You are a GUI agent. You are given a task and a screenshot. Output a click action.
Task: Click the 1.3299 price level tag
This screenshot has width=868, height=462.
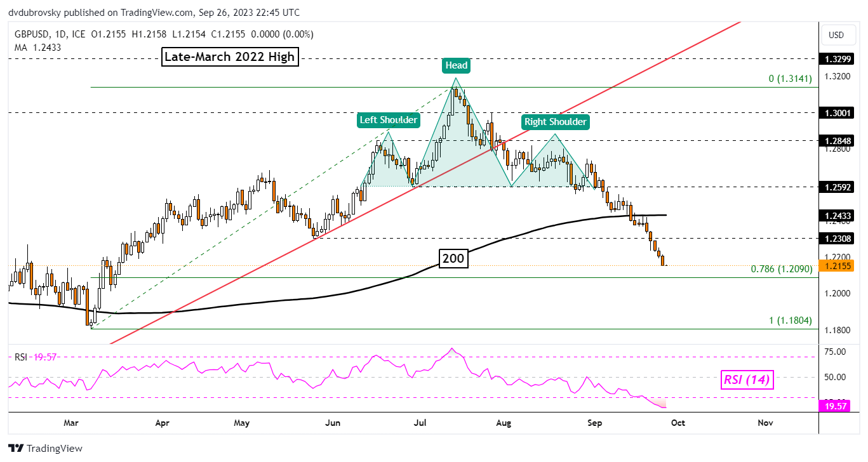[x=836, y=59]
